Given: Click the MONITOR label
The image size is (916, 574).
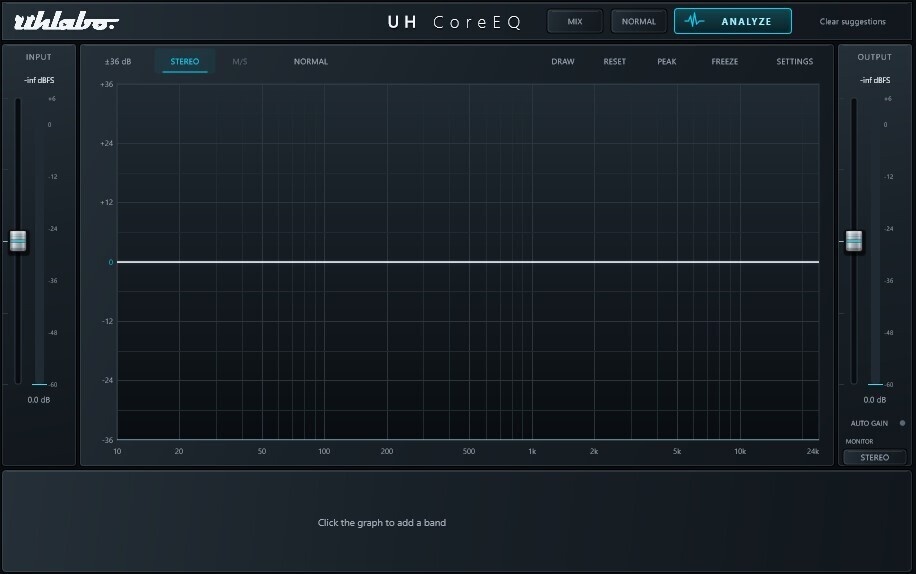Looking at the screenshot, I should tap(859, 441).
